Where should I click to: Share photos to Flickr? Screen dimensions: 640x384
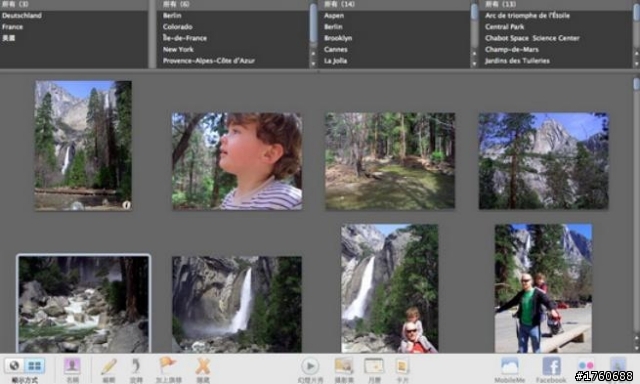point(586,366)
